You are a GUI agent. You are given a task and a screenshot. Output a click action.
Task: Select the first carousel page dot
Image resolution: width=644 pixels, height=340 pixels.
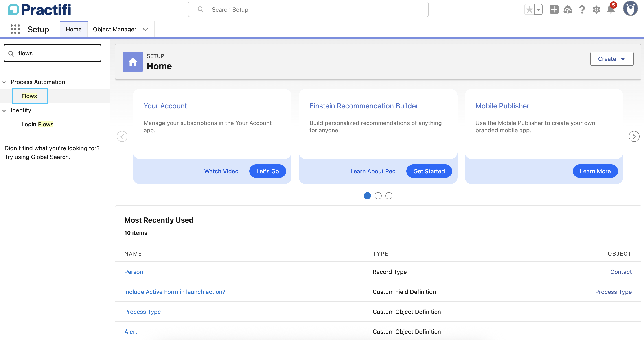[367, 196]
